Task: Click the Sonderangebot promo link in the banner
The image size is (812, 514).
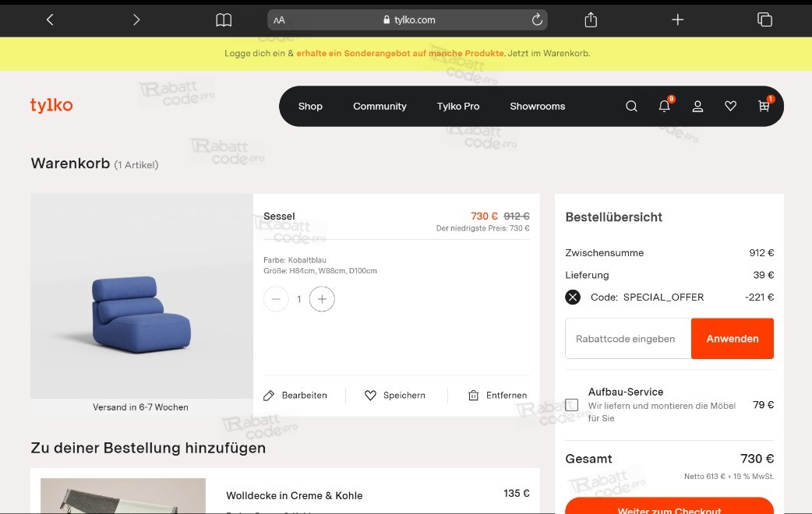Action: pos(400,53)
